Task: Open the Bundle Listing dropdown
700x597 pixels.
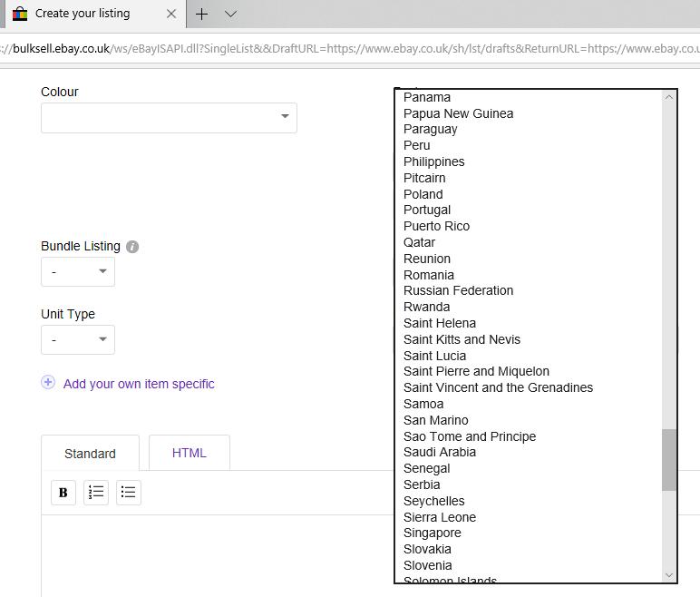Action: point(78,271)
